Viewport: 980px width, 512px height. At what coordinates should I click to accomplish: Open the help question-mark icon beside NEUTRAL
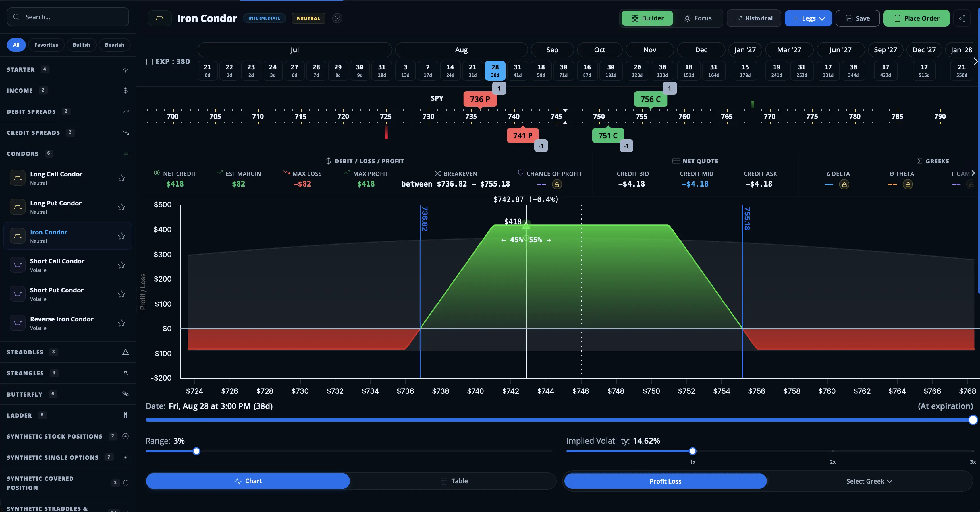pos(337,18)
